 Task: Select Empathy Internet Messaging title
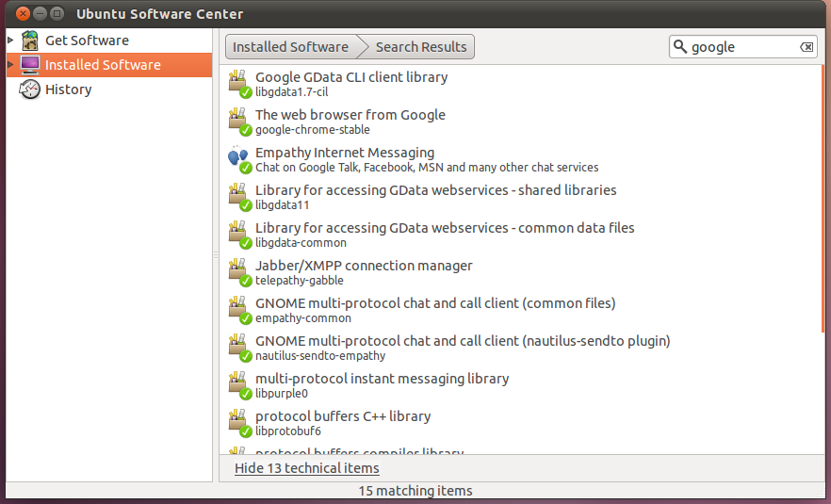point(345,153)
